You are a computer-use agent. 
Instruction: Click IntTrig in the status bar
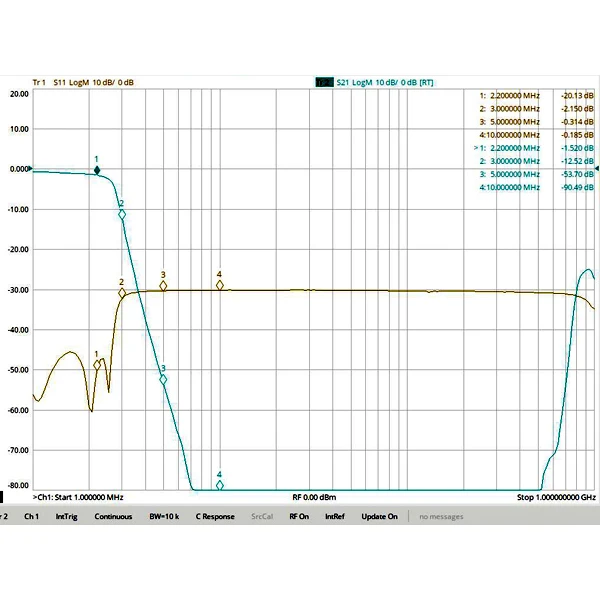coord(67,517)
